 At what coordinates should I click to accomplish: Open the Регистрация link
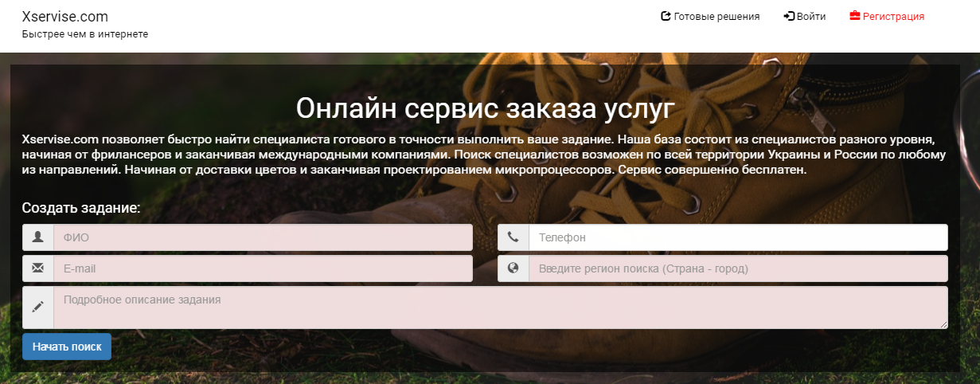[887, 16]
